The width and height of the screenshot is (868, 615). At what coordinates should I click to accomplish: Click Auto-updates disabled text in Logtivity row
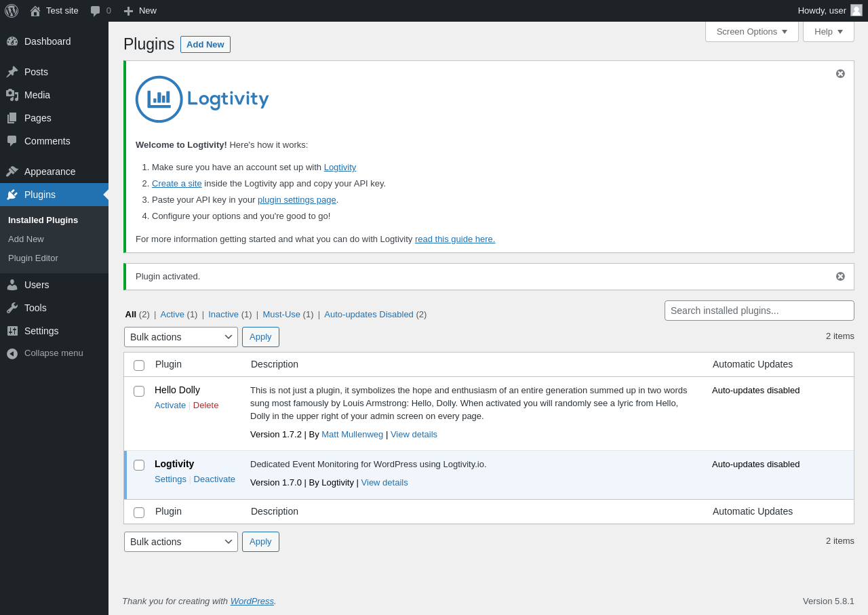pyautogui.click(x=756, y=464)
